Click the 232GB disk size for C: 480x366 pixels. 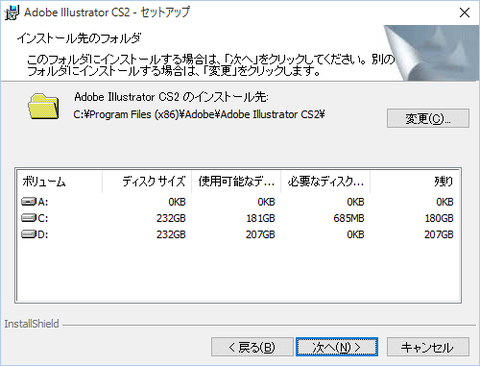(x=171, y=218)
